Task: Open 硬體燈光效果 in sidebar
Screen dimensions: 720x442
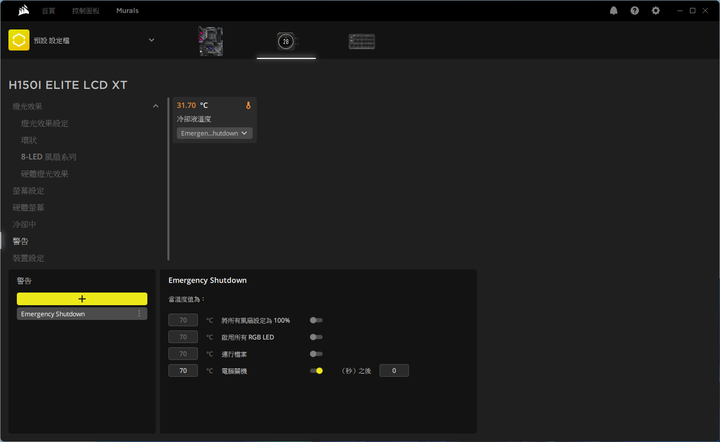Action: point(45,174)
